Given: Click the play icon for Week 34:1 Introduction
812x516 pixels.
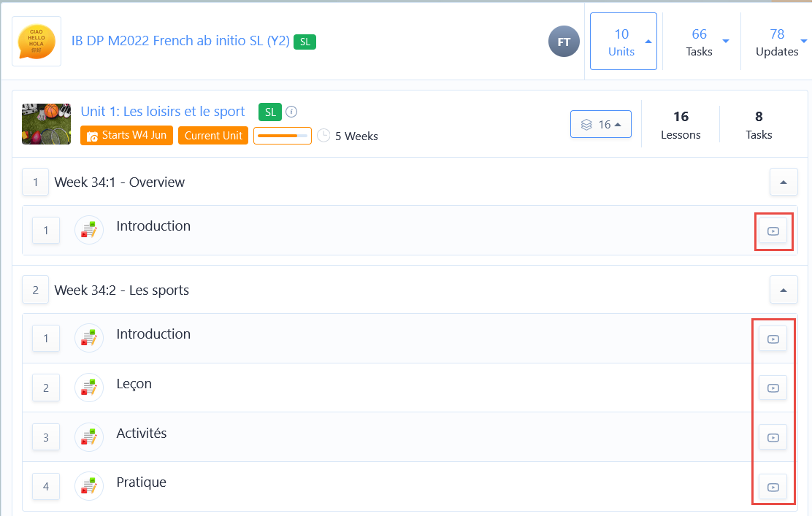Looking at the screenshot, I should tap(773, 231).
